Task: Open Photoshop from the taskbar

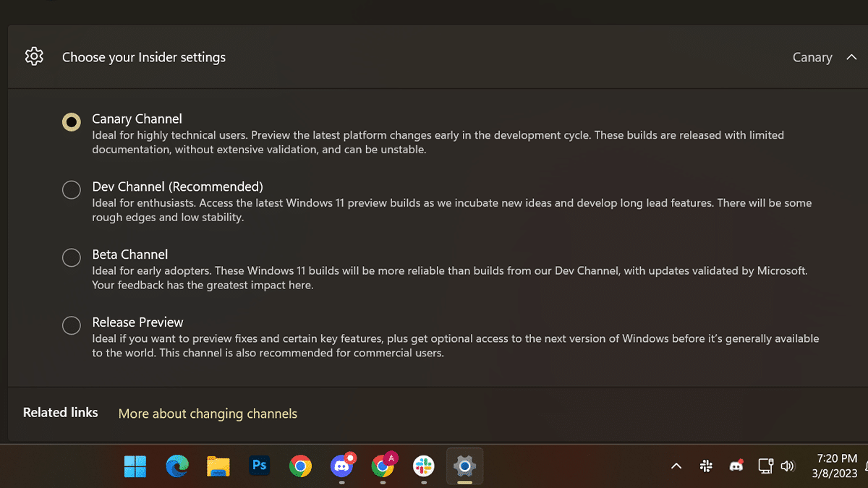Action: (259, 466)
